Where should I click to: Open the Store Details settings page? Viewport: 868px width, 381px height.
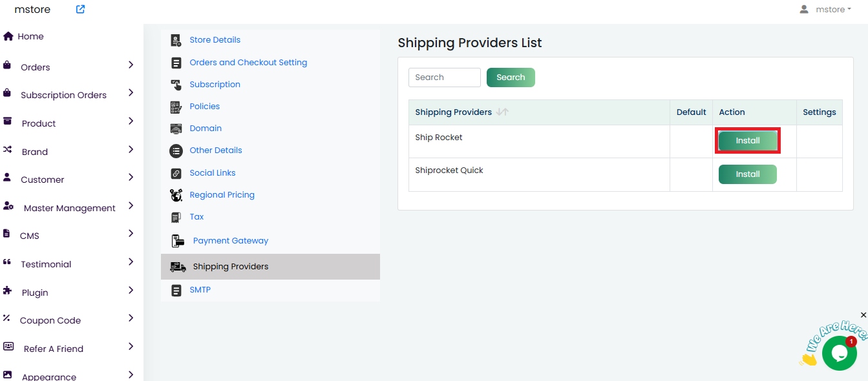click(215, 40)
